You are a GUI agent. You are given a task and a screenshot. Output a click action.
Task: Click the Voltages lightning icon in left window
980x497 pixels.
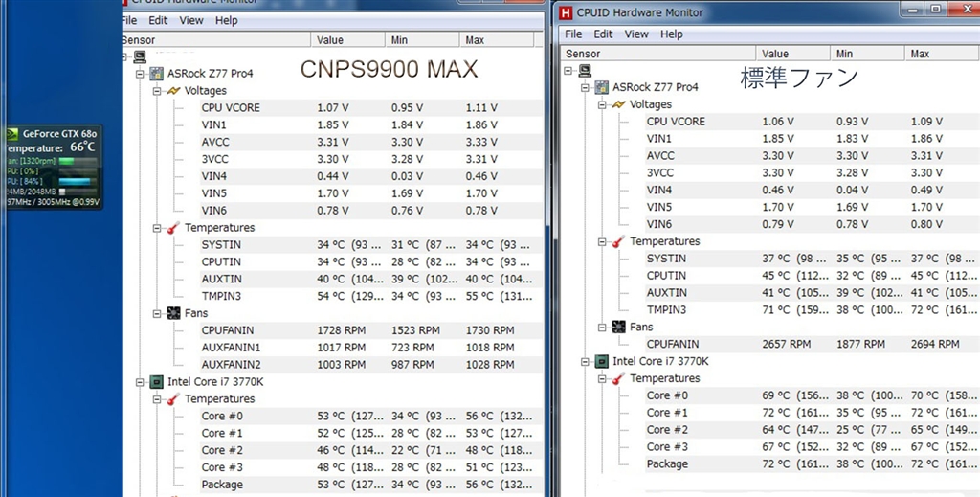point(173,91)
